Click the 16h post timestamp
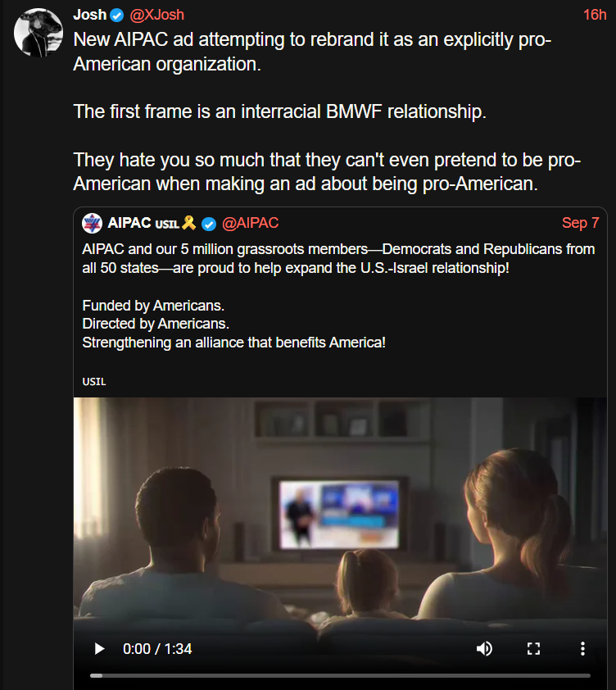 (x=595, y=15)
